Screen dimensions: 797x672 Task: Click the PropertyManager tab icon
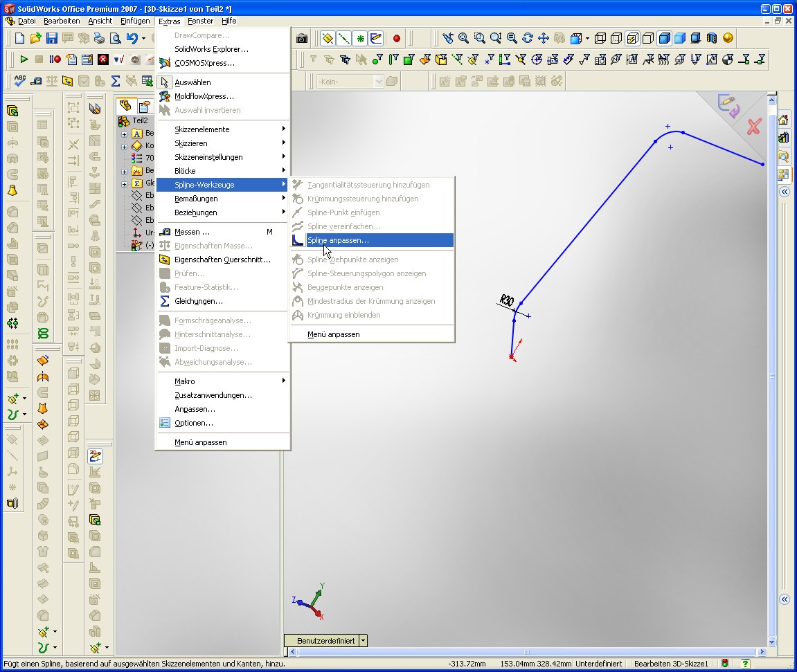coord(144,106)
